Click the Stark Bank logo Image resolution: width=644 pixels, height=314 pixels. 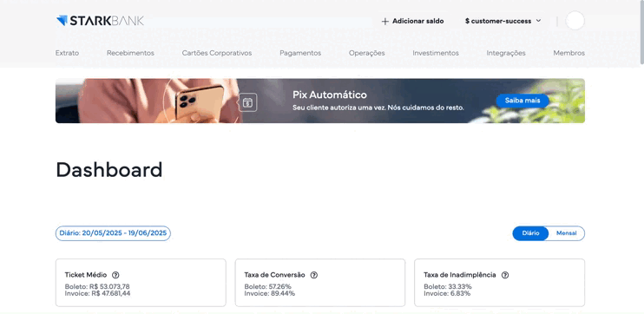point(100,21)
